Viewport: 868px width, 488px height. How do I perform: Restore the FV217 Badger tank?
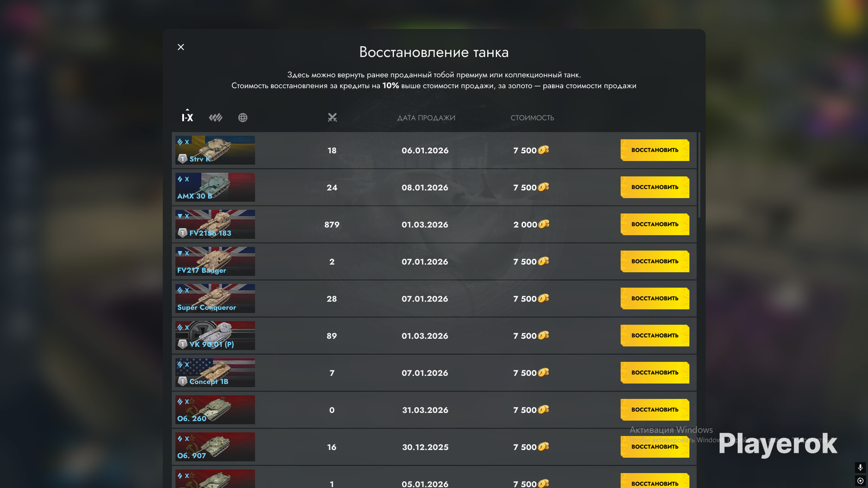(655, 262)
